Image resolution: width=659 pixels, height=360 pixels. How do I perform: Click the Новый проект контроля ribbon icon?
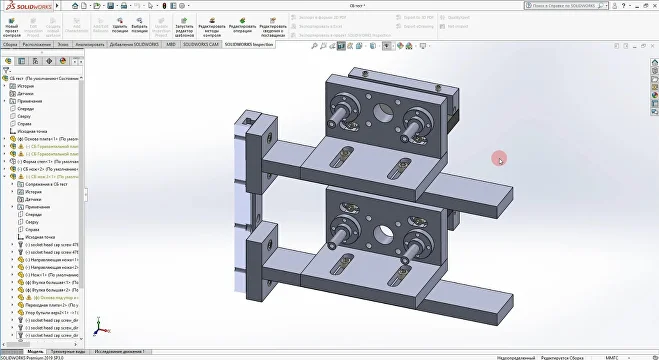coord(11,27)
